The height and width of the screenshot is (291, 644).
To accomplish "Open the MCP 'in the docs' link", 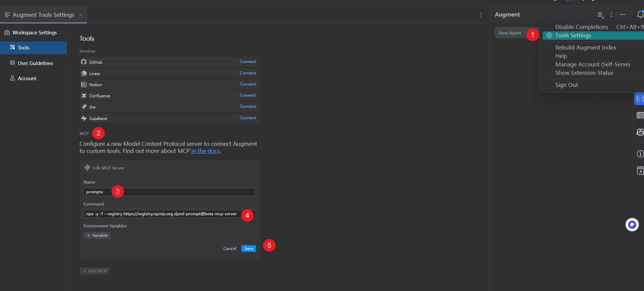I will 205,151.
